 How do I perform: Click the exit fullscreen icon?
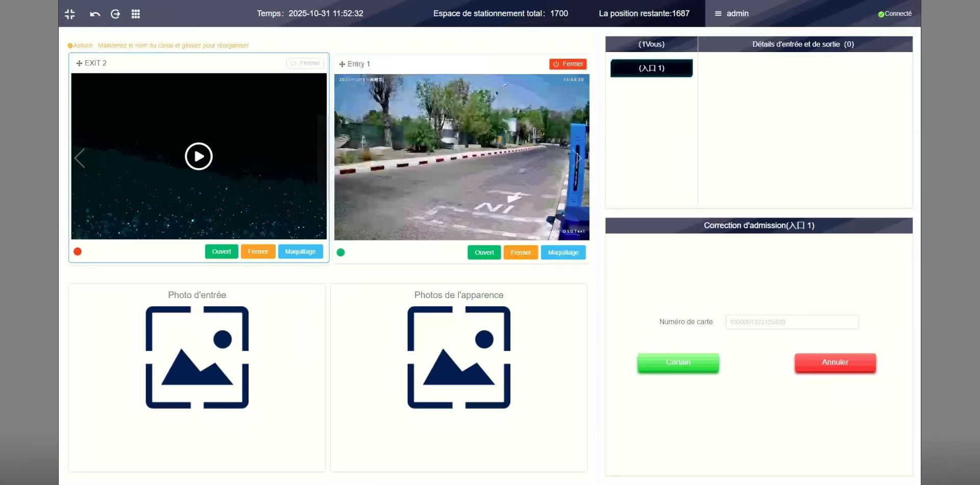pyautogui.click(x=70, y=14)
